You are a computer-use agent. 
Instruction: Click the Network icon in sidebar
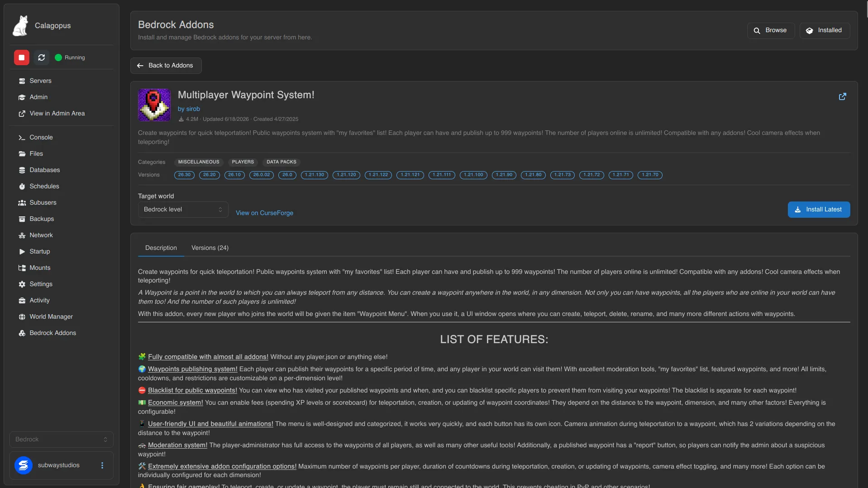[x=22, y=235]
